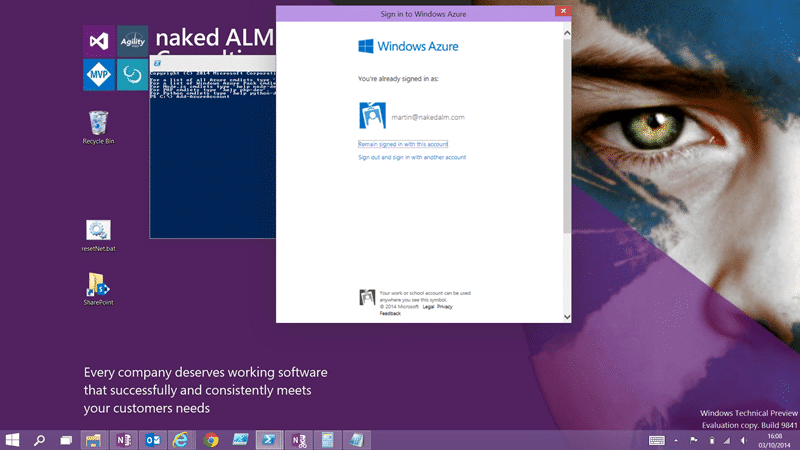Show hidden system tray icons

[676, 440]
